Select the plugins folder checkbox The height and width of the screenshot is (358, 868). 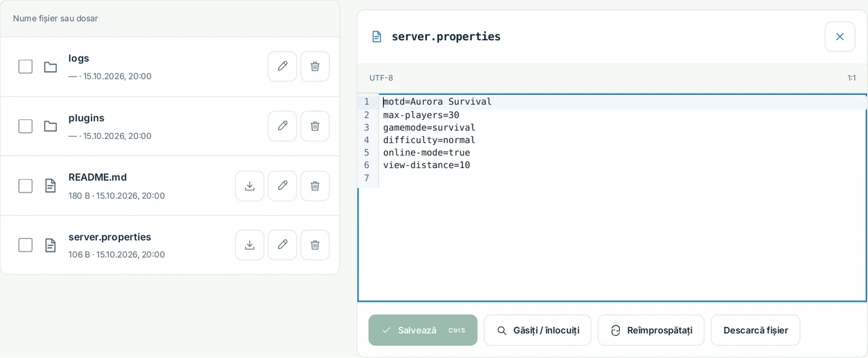pyautogui.click(x=25, y=126)
